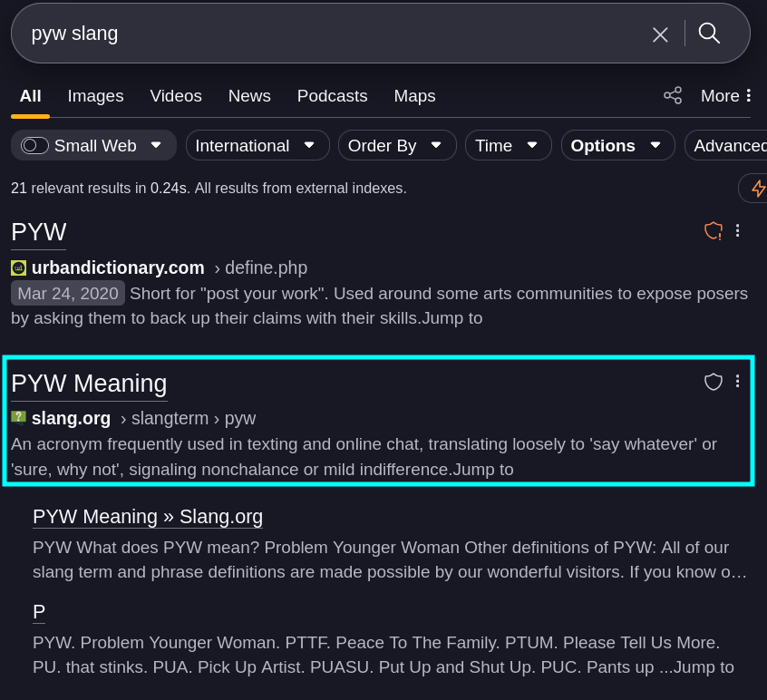Open the three-dot menu for the slang.org result
Viewport: 767px width, 700px height.
click(737, 382)
